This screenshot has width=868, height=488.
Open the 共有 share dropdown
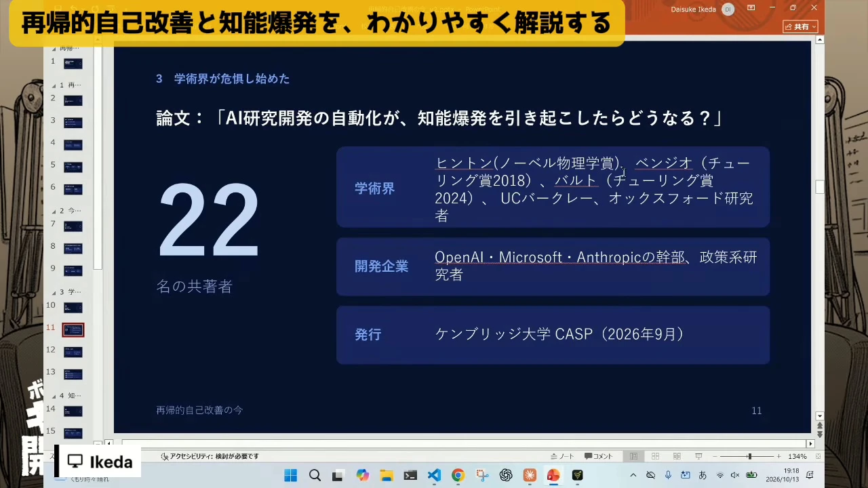tap(801, 26)
